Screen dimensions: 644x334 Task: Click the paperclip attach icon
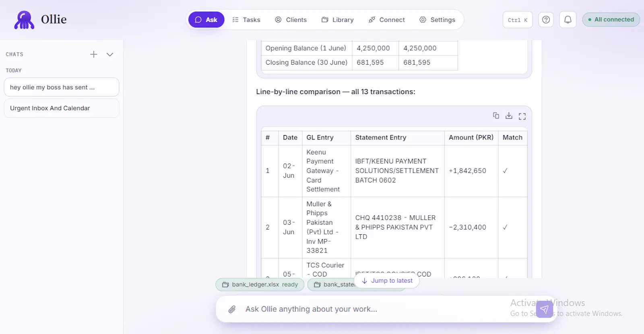click(232, 309)
